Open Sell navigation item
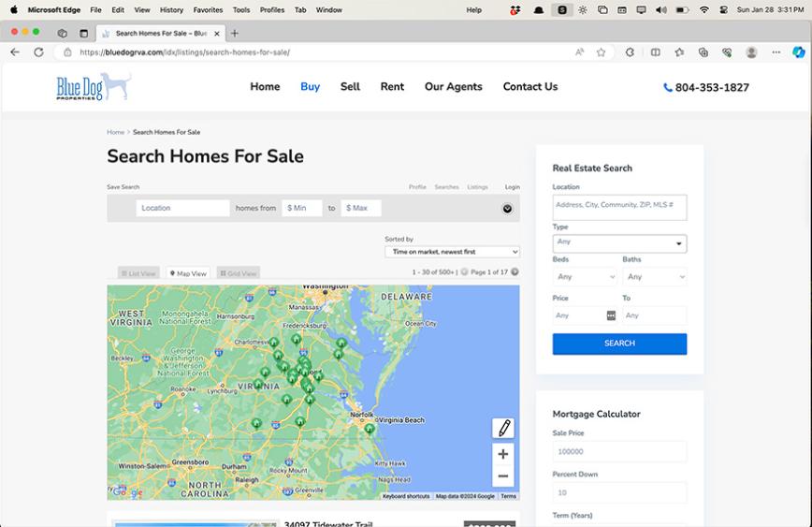Screen dimensions: 812x527 (350, 86)
